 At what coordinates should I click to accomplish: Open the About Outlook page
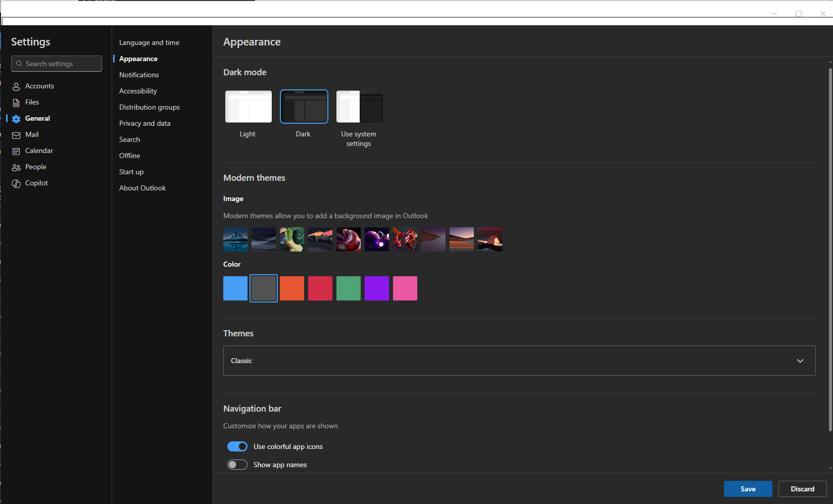pos(142,188)
